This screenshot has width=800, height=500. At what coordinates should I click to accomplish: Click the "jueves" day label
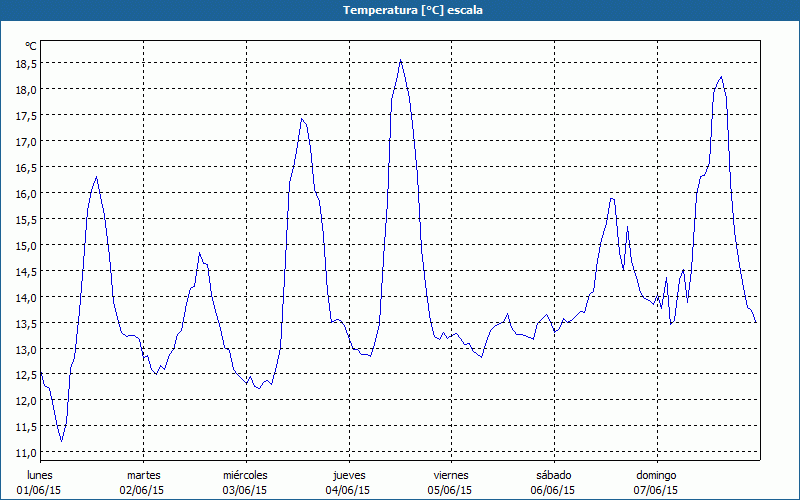click(x=348, y=475)
